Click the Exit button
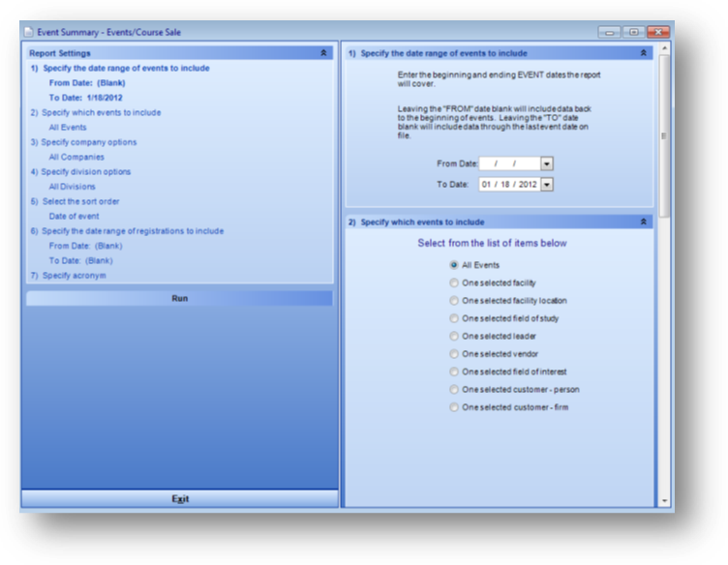The width and height of the screenshot is (728, 565). click(180, 498)
